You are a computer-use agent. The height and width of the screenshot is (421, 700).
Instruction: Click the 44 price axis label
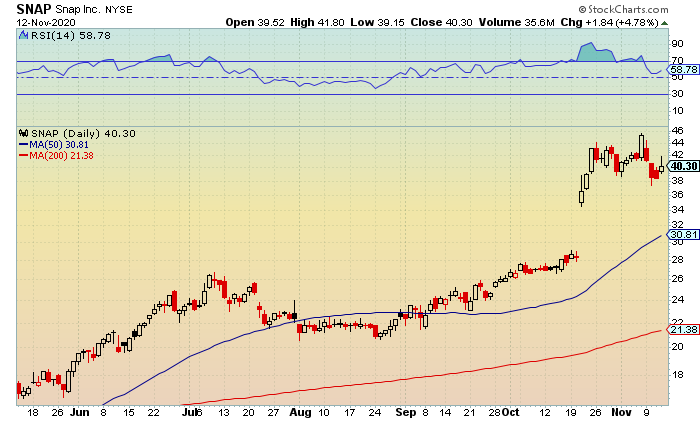point(677,143)
